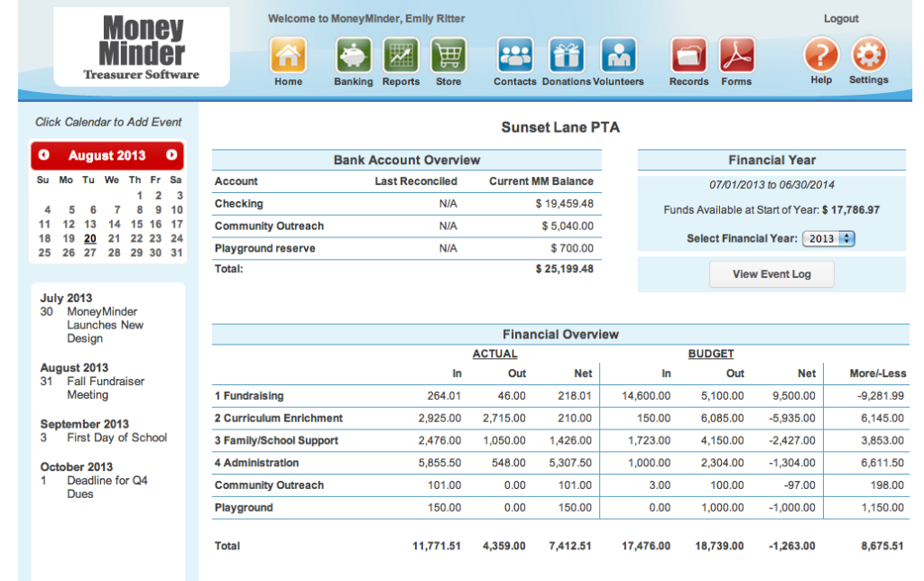The width and height of the screenshot is (924, 581).
Task: Click the 07/01/2013 to 06/30/2014 date range
Action: 772,185
